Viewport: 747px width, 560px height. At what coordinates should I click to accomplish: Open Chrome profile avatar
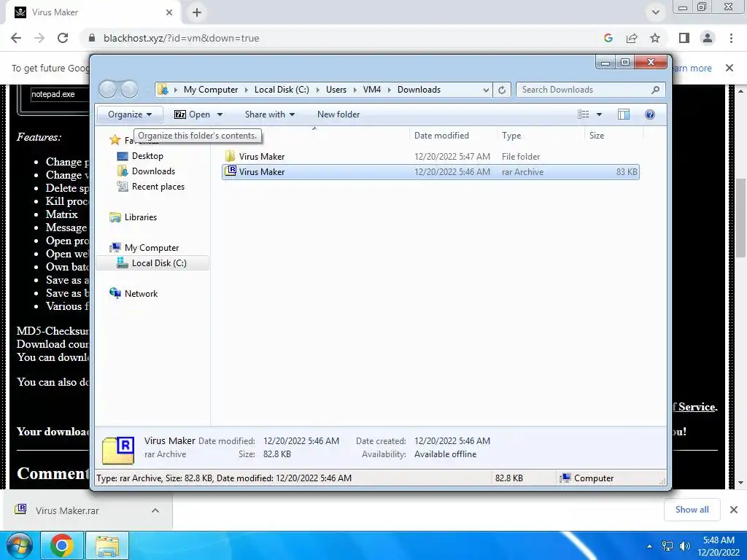708,38
